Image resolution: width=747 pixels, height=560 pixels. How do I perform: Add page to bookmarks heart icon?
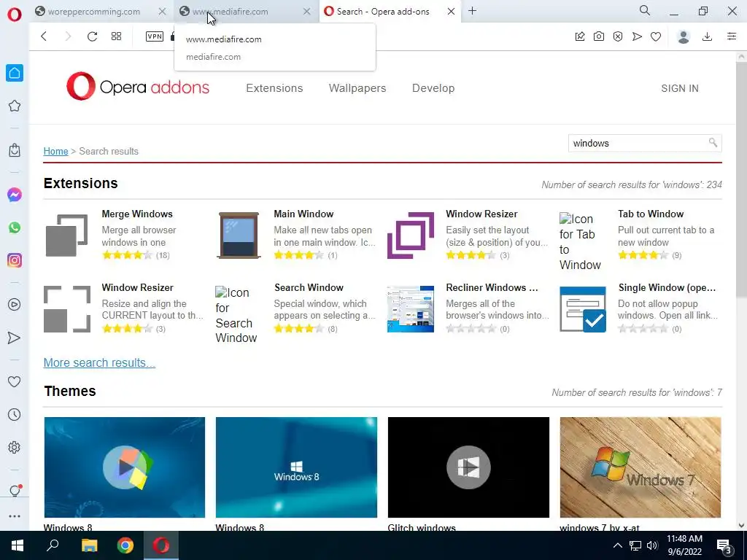656,36
